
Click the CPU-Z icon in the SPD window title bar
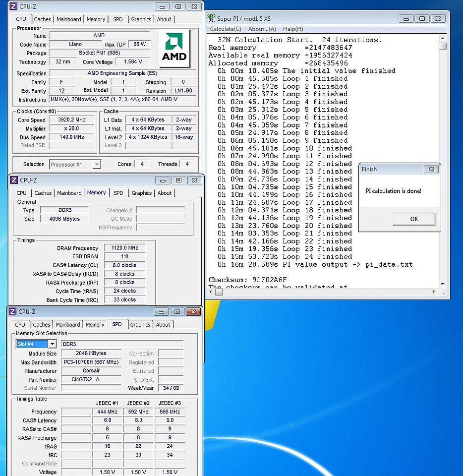pyautogui.click(x=12, y=311)
